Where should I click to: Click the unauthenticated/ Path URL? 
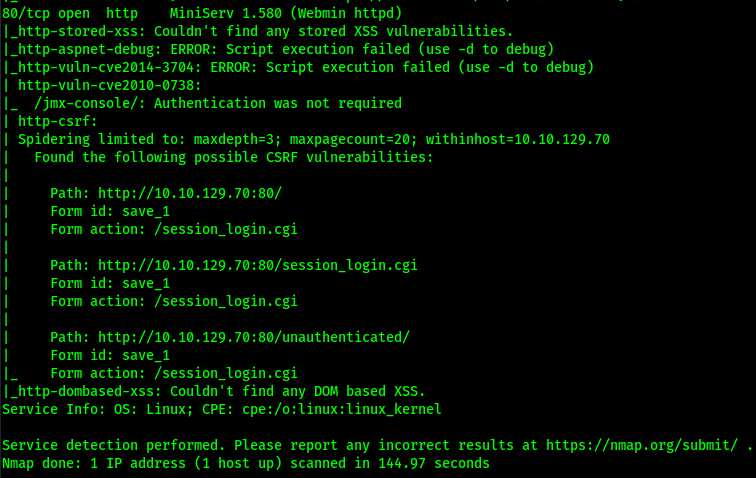click(x=254, y=337)
